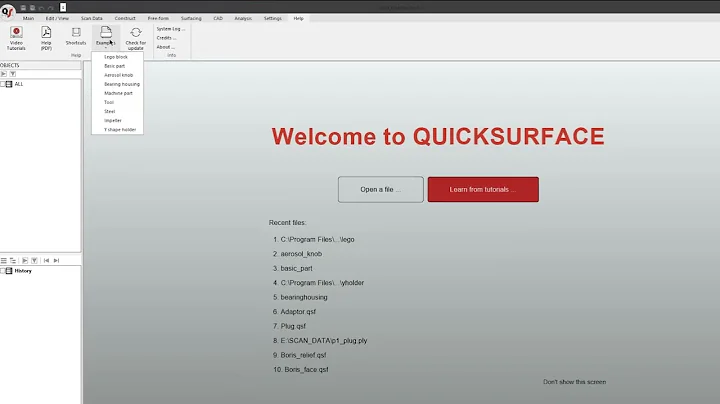Select Basic part example
The image size is (720, 404).
click(114, 66)
